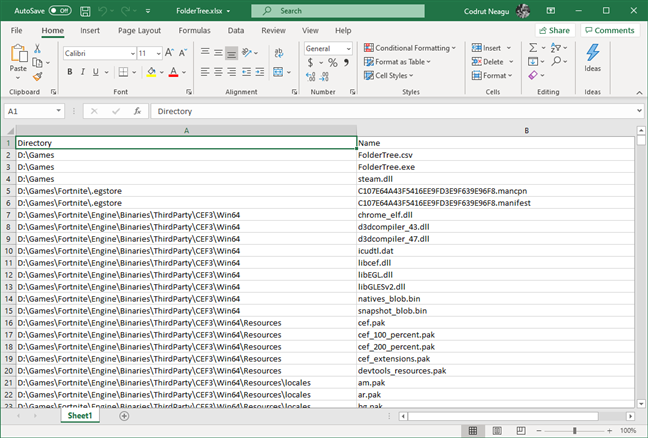
Task: Toggle Bottom Align button
Action: point(231,52)
